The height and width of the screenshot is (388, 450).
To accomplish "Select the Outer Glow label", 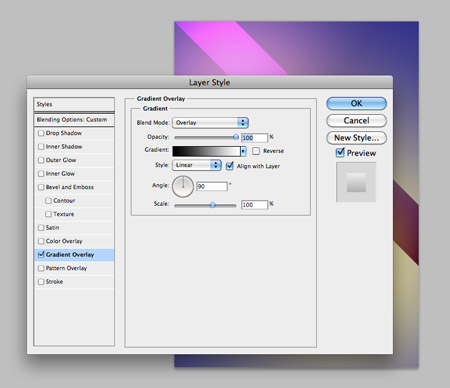I will 61,160.
